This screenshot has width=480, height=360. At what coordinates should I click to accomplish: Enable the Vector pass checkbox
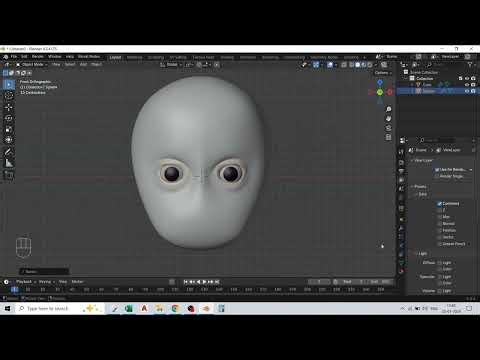point(439,237)
